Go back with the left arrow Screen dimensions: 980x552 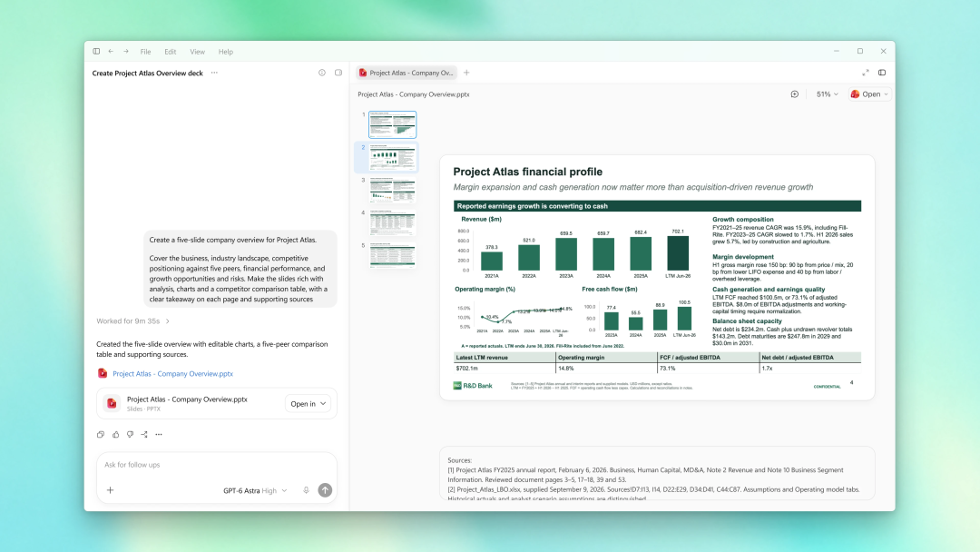111,51
